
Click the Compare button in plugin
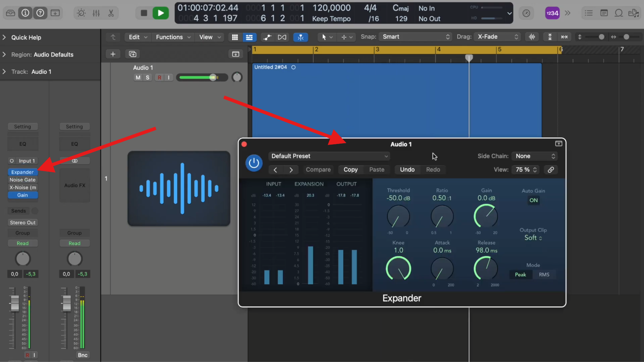pyautogui.click(x=318, y=170)
